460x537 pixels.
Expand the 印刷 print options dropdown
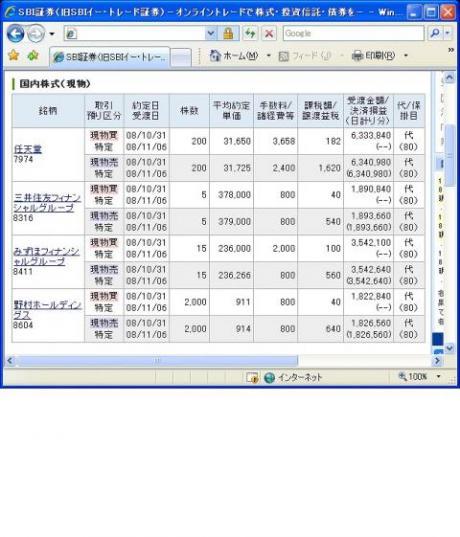pos(406,55)
